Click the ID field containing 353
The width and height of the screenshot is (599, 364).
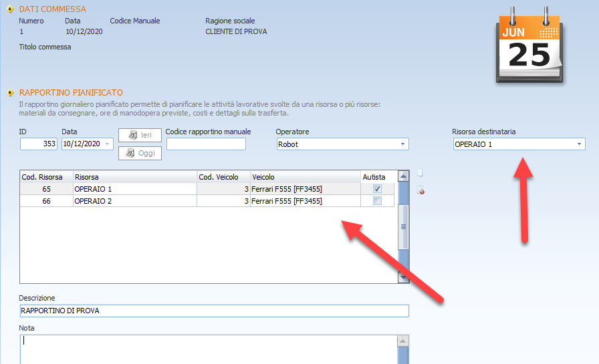coord(39,144)
